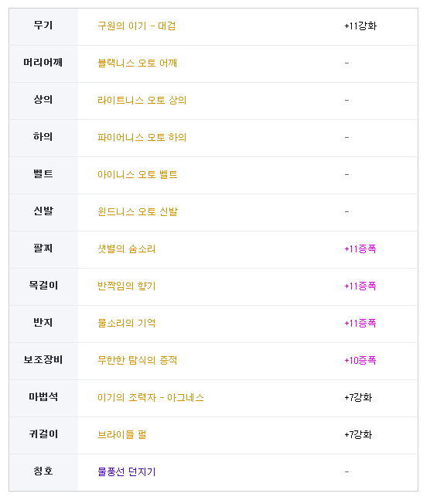
Task: Click the 마법석 category cell
Action: coord(43,399)
